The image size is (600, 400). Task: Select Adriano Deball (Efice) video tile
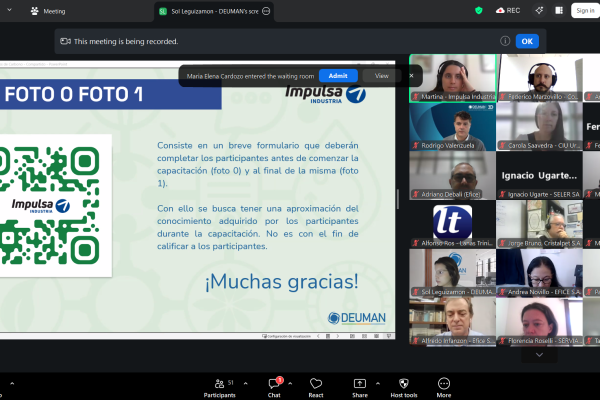tap(453, 175)
